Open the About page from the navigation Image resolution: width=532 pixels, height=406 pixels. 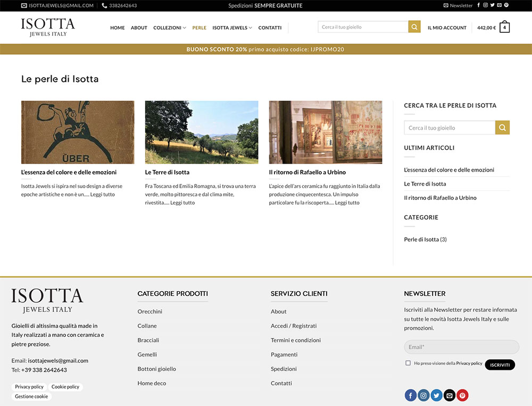(139, 28)
